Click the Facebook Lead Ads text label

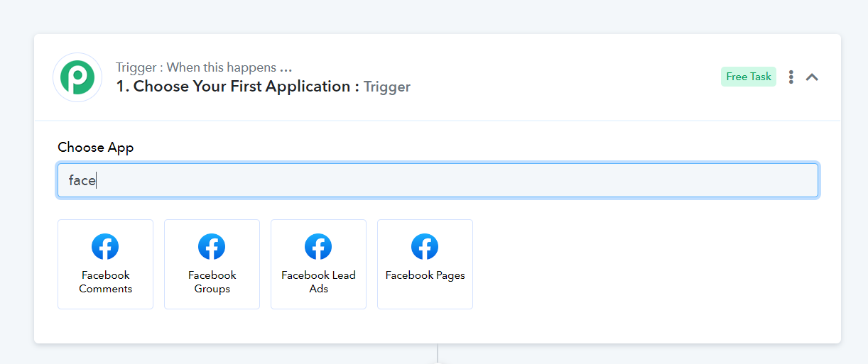pyautogui.click(x=318, y=282)
